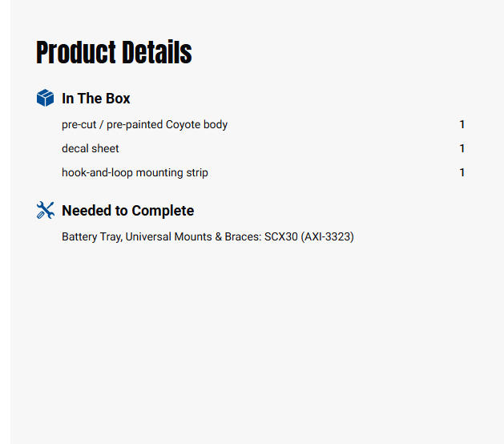Click the words Universal Mounts
504x444 pixels.
pos(169,236)
